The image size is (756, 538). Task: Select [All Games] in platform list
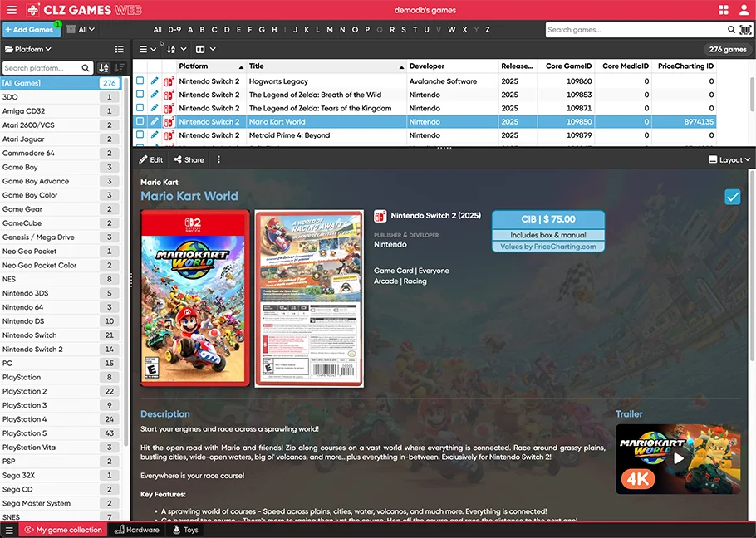coord(61,83)
